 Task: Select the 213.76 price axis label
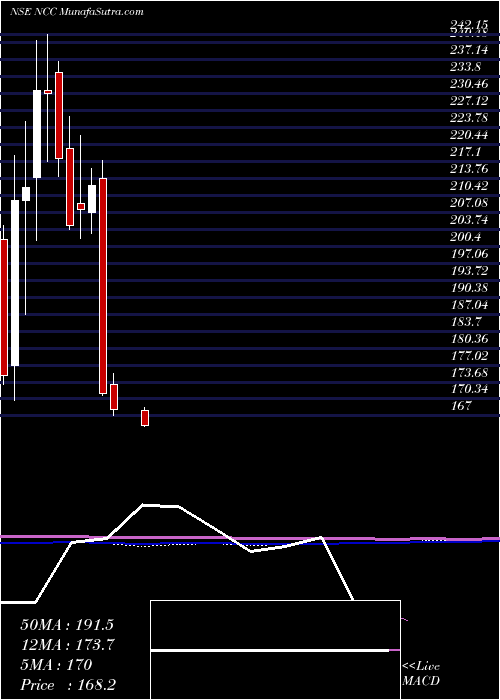pyautogui.click(x=469, y=169)
